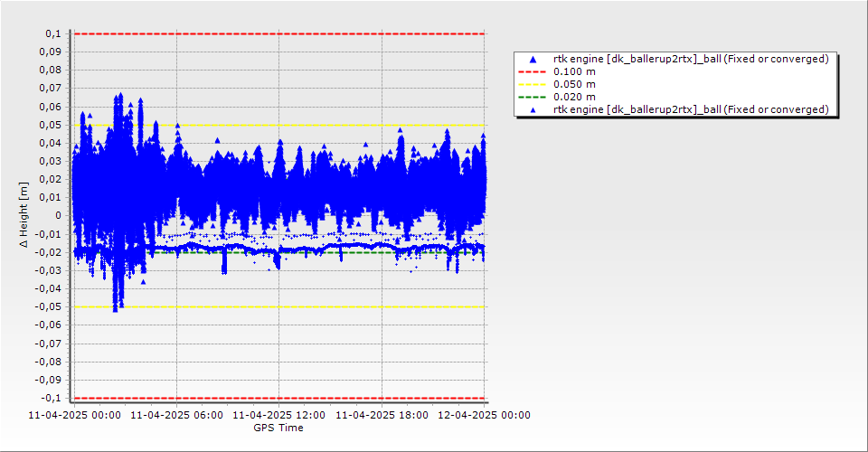Click the '-0,07' height tick label

coord(49,344)
